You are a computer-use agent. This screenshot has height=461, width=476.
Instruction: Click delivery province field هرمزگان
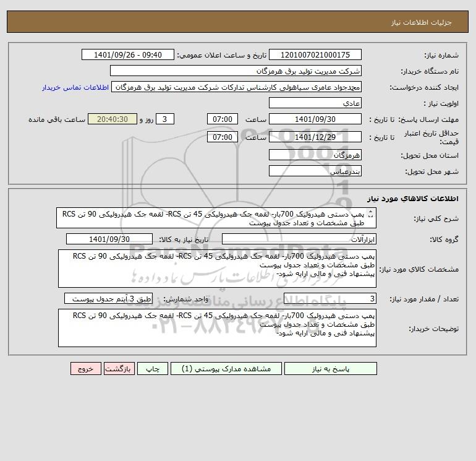click(x=315, y=155)
